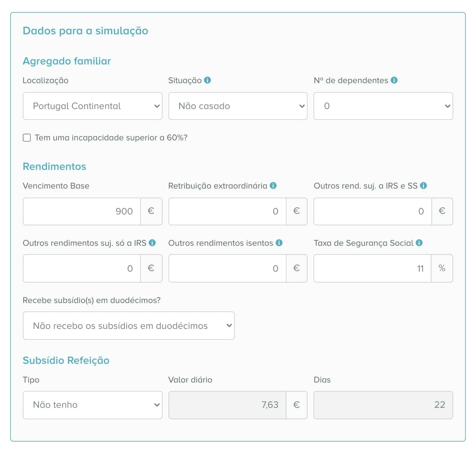Expand the Situação dropdown showing Não casado
The image size is (476, 453).
click(x=238, y=106)
